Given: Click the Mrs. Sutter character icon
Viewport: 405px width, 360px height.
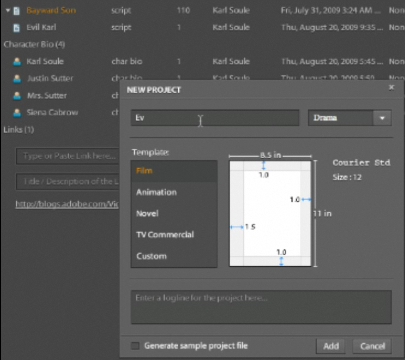Looking at the screenshot, I should click(x=17, y=96).
